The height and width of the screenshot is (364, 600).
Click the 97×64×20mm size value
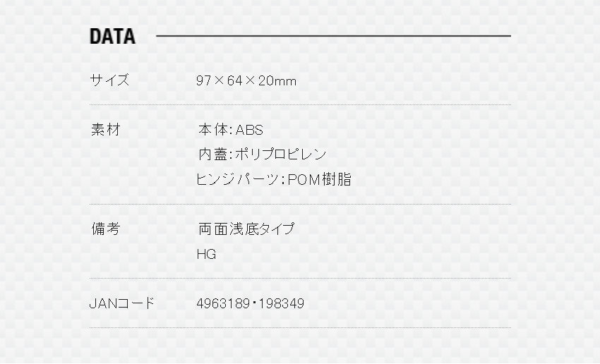246,80
